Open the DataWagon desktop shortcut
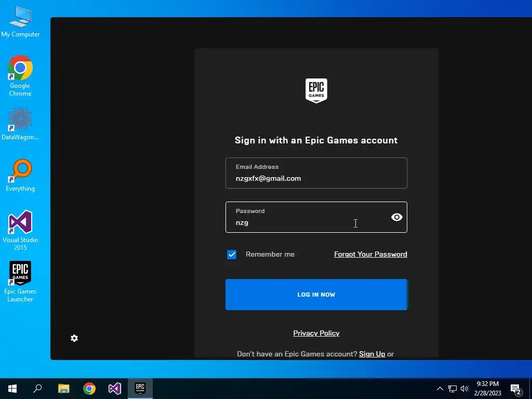Screen dimensions: 532x399 coord(20,124)
